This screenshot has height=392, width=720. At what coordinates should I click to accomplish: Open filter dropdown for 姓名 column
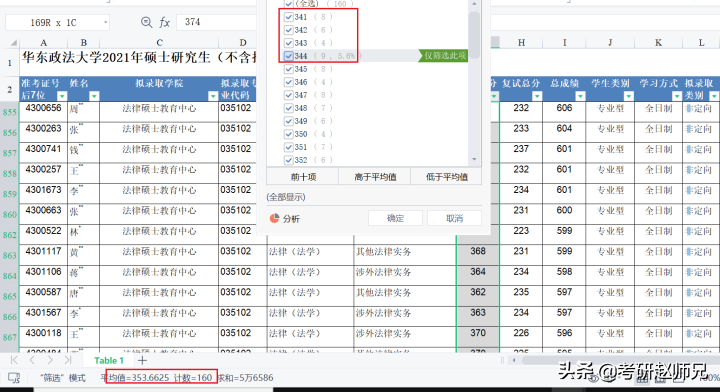(x=94, y=95)
